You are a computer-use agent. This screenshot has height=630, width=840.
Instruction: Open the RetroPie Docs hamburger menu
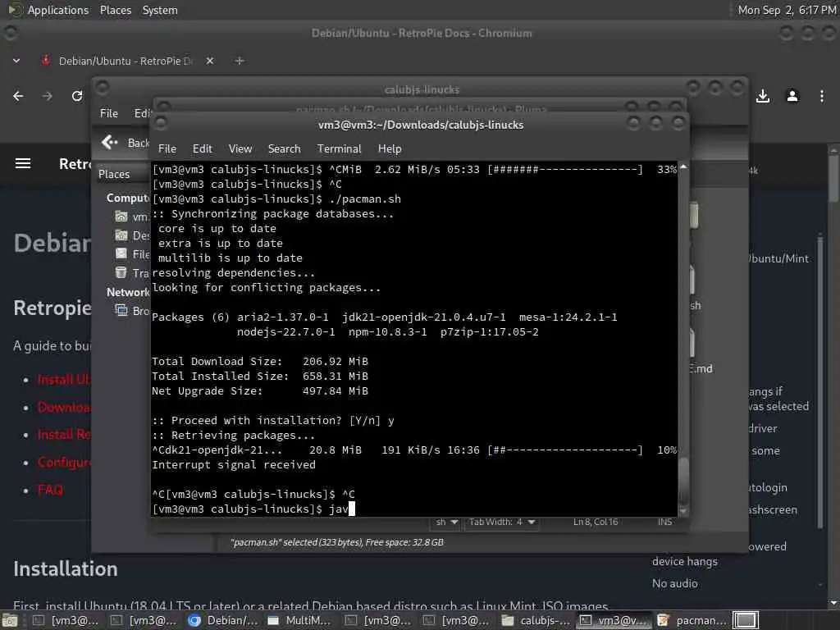[22, 163]
